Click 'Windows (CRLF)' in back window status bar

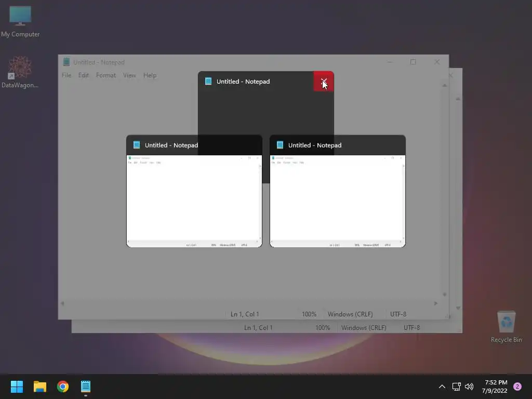click(364, 328)
